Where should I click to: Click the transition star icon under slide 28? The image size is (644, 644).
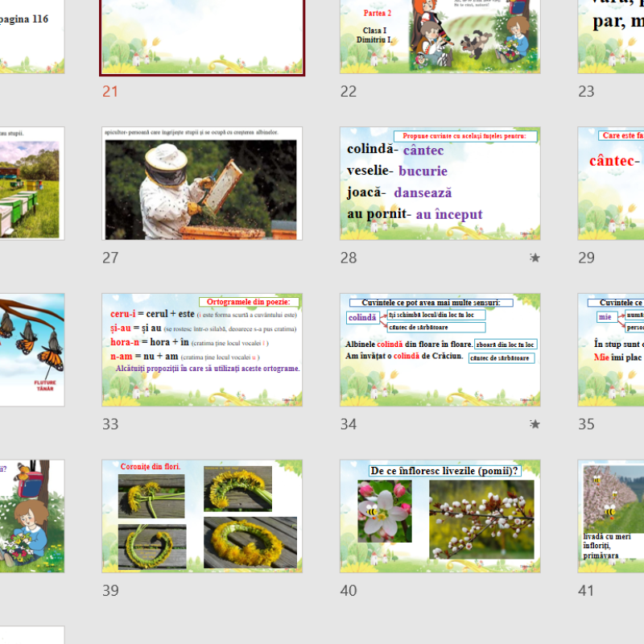535,258
